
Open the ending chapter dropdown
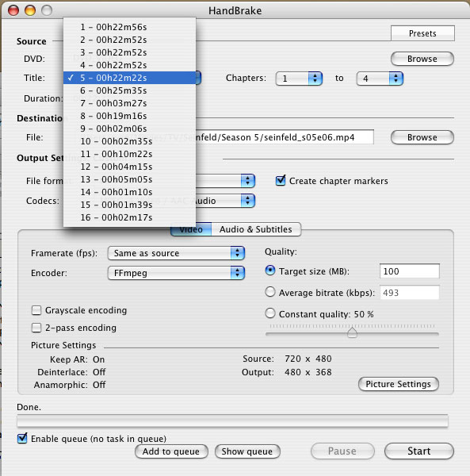click(x=380, y=79)
